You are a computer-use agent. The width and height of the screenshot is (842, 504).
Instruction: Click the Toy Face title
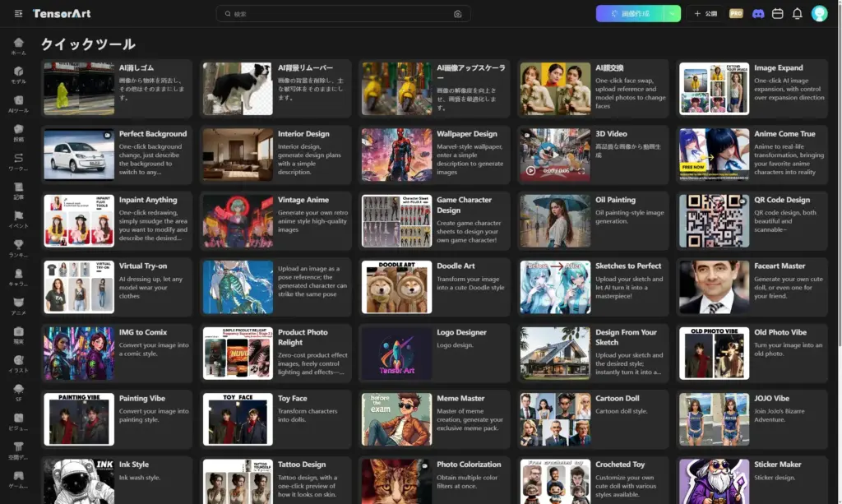tap(292, 398)
